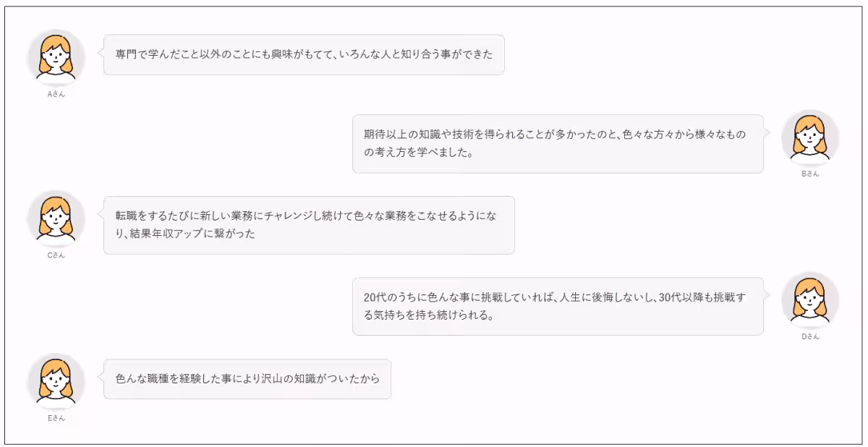
Task: Click the name label "Dさん"
Action: click(x=810, y=336)
